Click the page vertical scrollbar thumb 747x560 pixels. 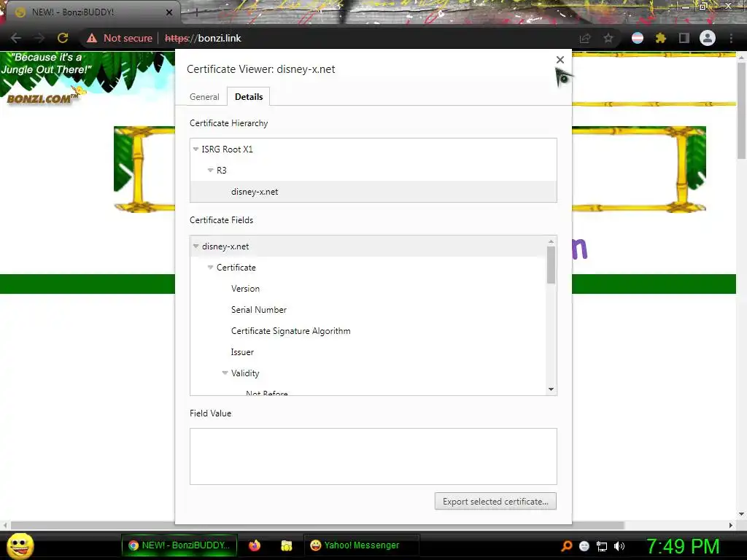[741, 111]
